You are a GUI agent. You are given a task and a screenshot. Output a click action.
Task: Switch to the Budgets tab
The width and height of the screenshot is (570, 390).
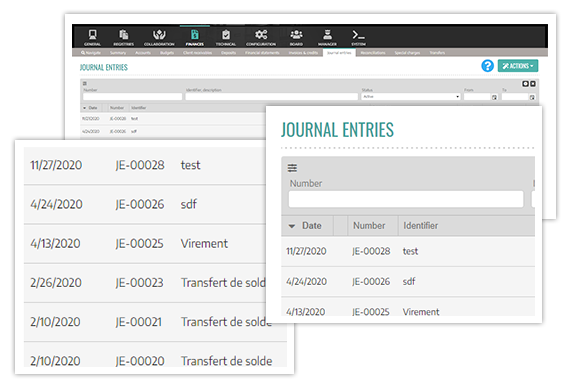(x=167, y=53)
